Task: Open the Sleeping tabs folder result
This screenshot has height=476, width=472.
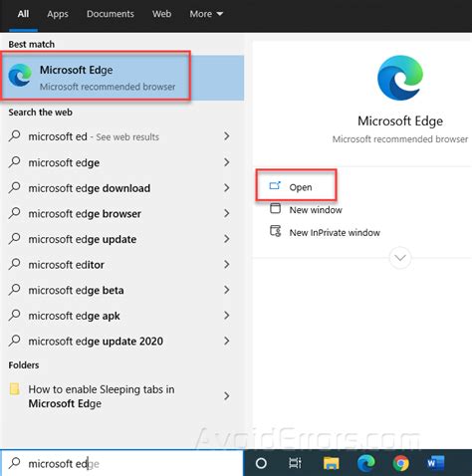Action: (119, 396)
